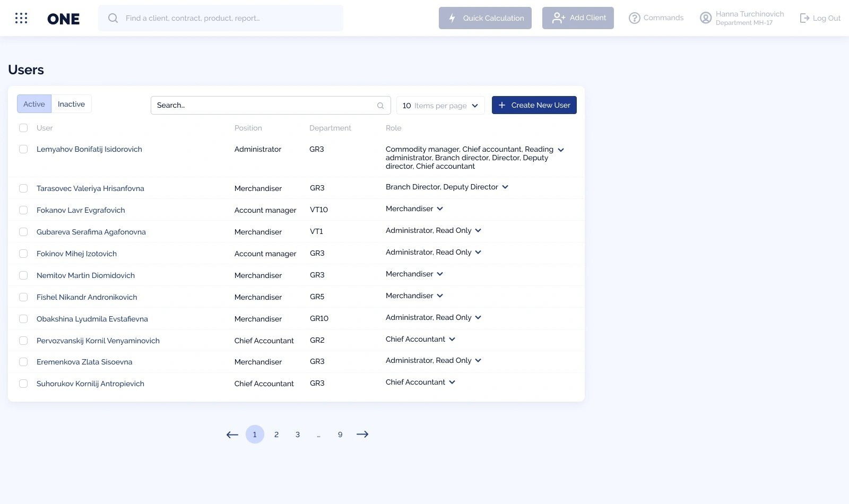Expand role dropdown for Nemitov Martin

click(x=440, y=274)
